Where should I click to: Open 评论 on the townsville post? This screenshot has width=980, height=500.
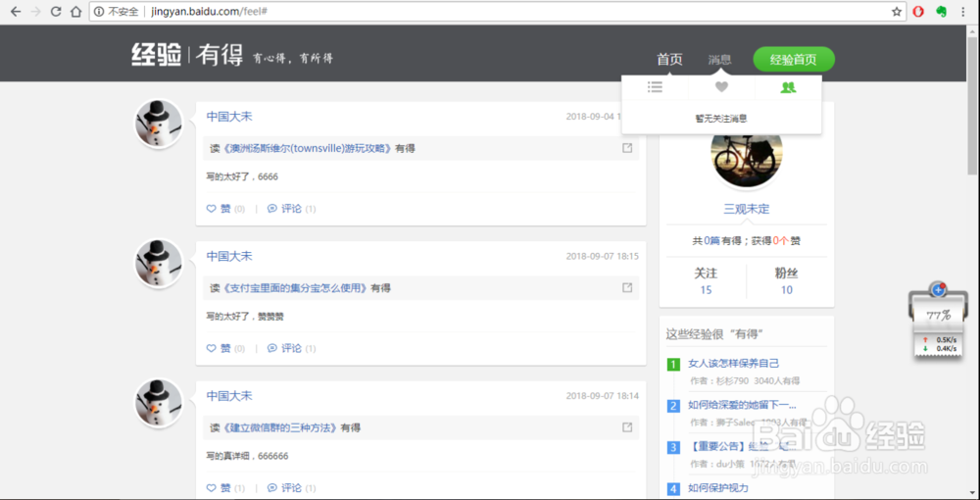coord(291,209)
